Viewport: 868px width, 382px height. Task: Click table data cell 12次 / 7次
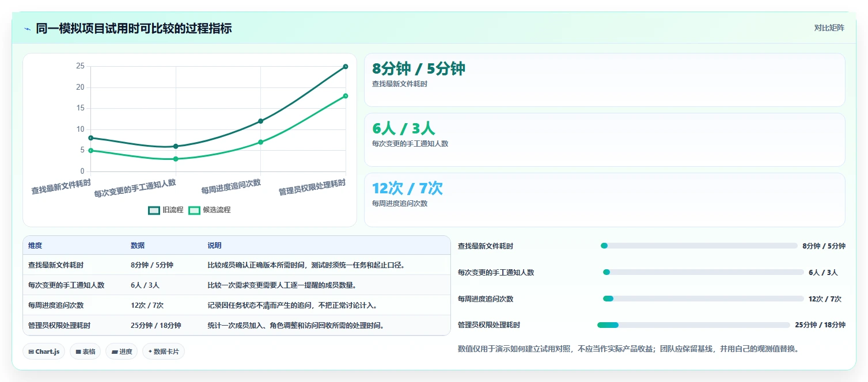[147, 305]
